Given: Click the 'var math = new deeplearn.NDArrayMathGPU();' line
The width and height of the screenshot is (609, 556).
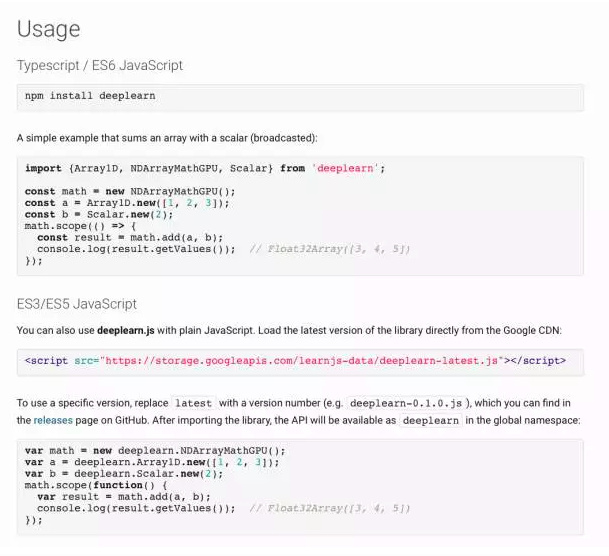Looking at the screenshot, I should pos(155,451).
